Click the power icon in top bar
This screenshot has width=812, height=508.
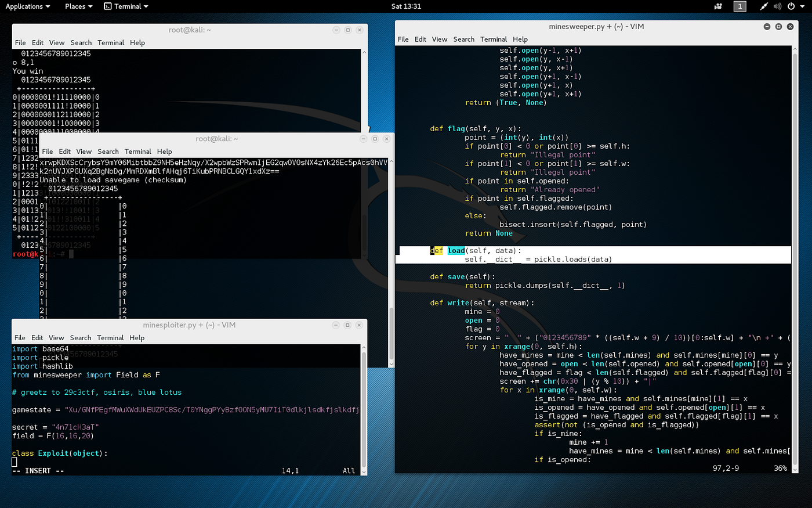click(791, 6)
